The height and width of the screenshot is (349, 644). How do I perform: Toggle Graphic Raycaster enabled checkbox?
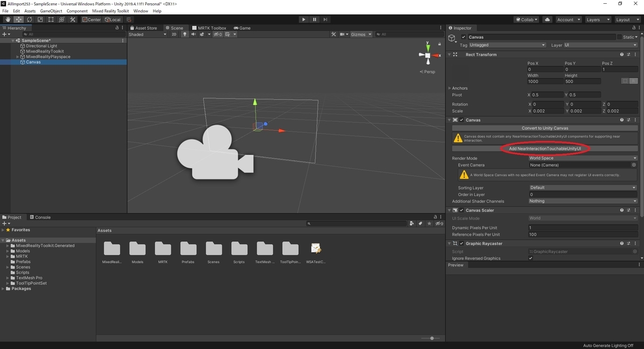pyautogui.click(x=462, y=243)
